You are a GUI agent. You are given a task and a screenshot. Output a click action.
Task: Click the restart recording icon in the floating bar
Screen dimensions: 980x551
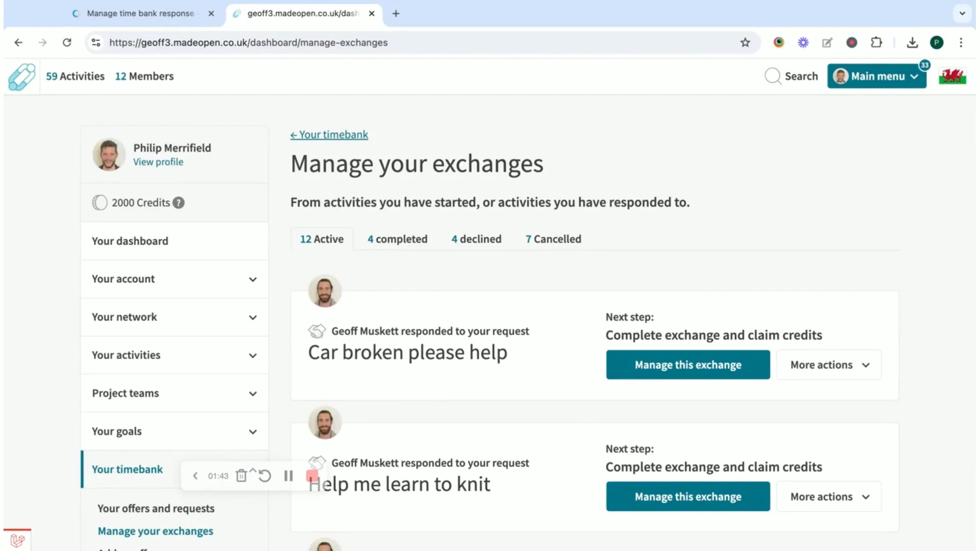[x=264, y=475]
